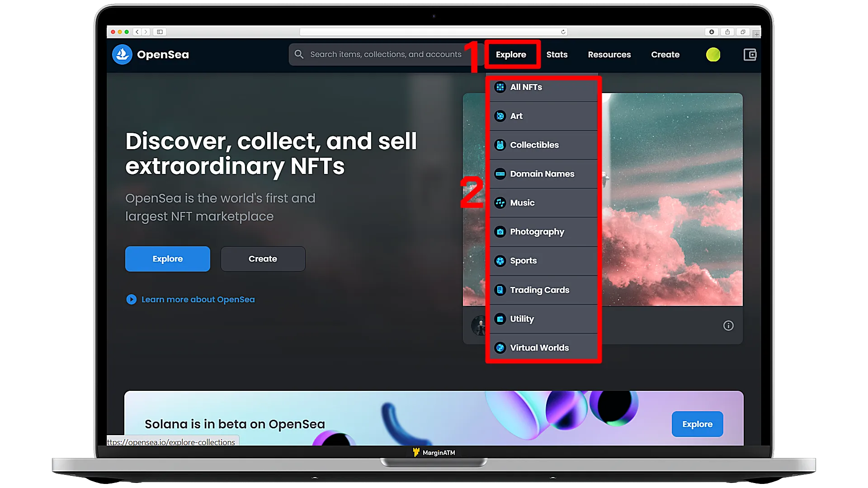Click the Domain Names icon
This screenshot has width=868, height=488.
click(500, 174)
